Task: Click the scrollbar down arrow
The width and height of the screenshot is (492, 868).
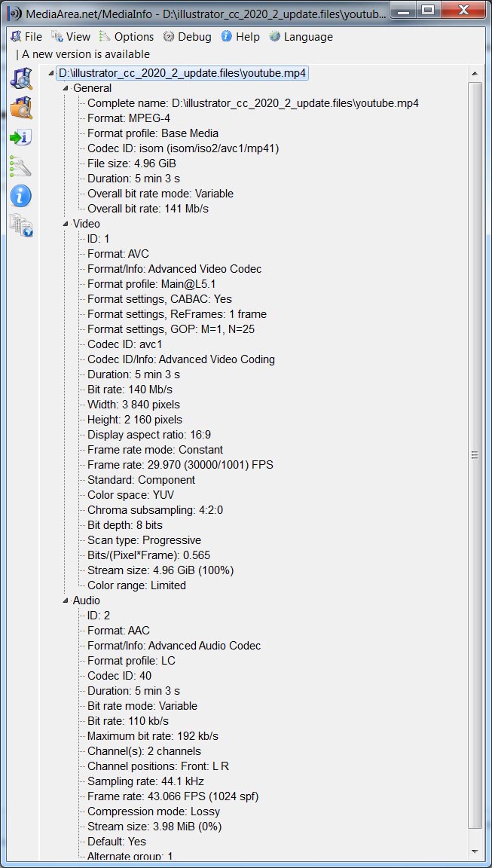Action: [x=474, y=851]
